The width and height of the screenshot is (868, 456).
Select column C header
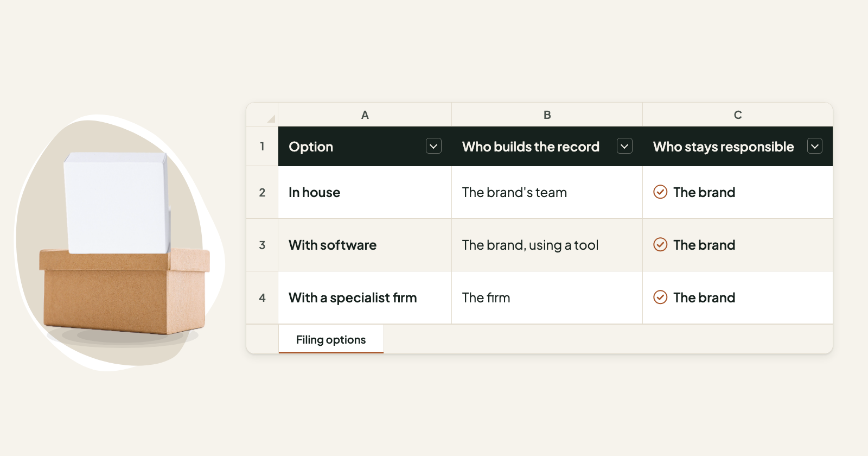[x=738, y=115]
